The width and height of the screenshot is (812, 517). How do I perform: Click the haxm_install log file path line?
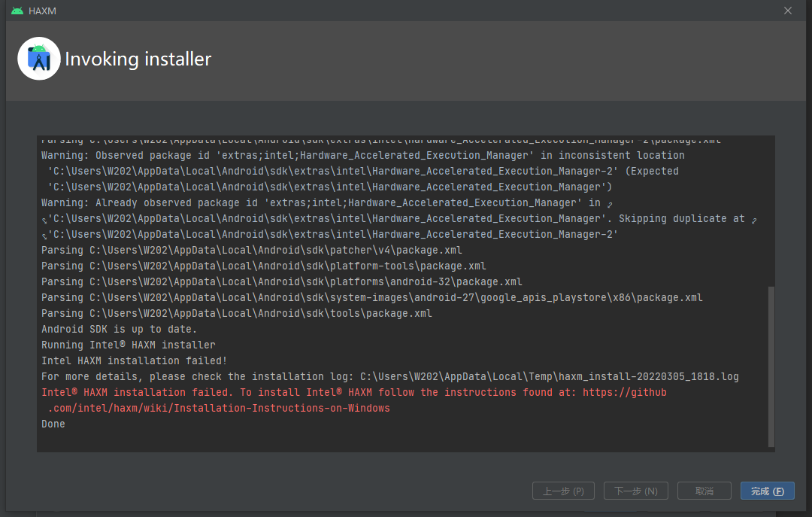click(x=390, y=376)
